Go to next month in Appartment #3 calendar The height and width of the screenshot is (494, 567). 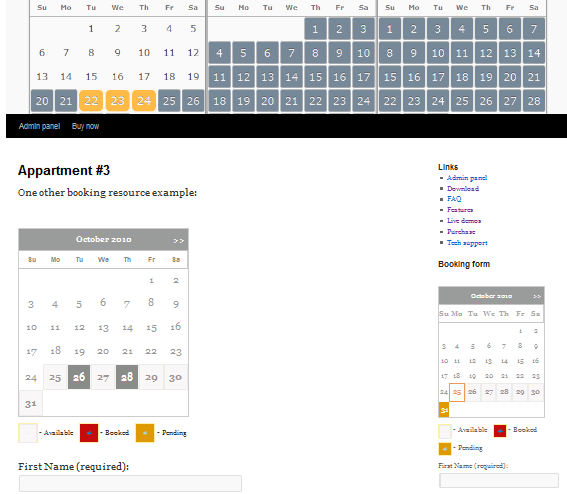click(178, 240)
